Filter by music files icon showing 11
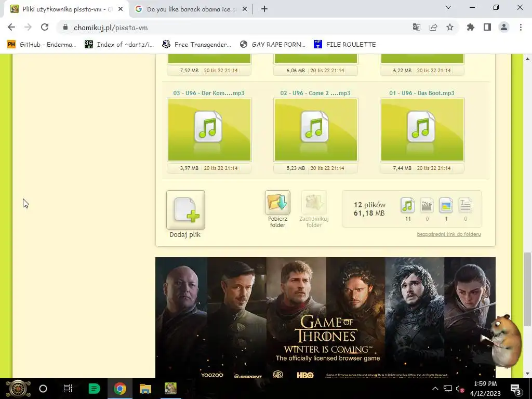 pos(407,205)
